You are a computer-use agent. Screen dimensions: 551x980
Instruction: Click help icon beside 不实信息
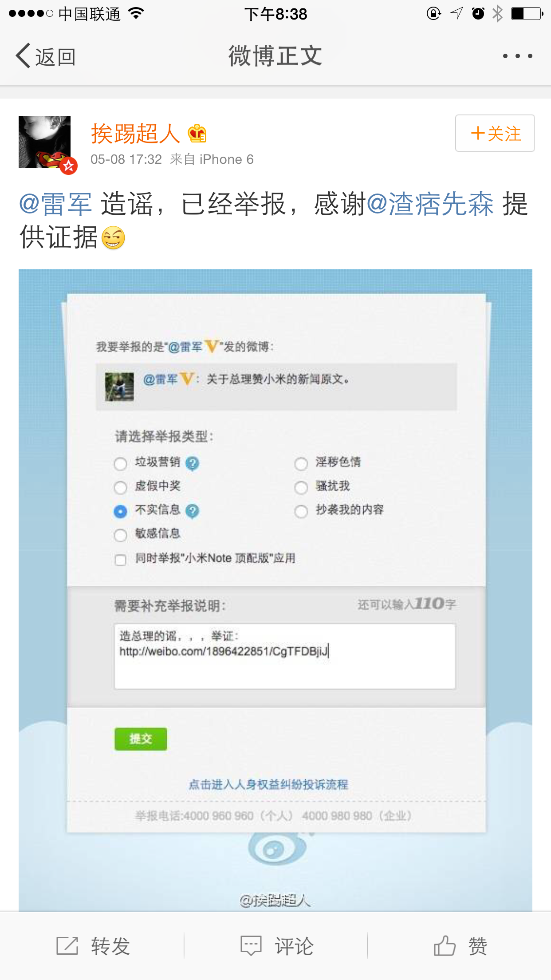pos(192,511)
